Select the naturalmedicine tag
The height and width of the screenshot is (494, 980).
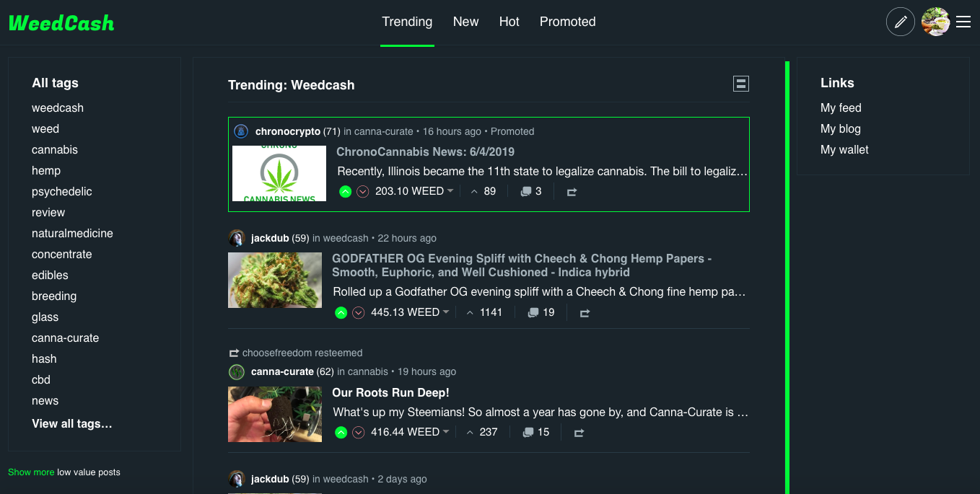click(x=72, y=234)
